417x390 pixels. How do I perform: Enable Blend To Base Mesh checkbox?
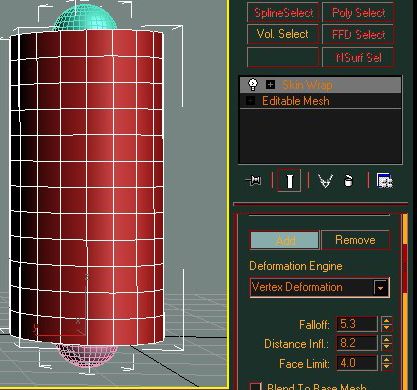pyautogui.click(x=256, y=386)
